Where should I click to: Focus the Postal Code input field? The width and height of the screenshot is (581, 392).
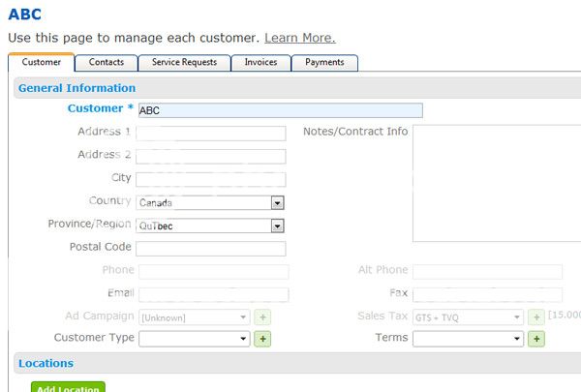pyautogui.click(x=210, y=248)
